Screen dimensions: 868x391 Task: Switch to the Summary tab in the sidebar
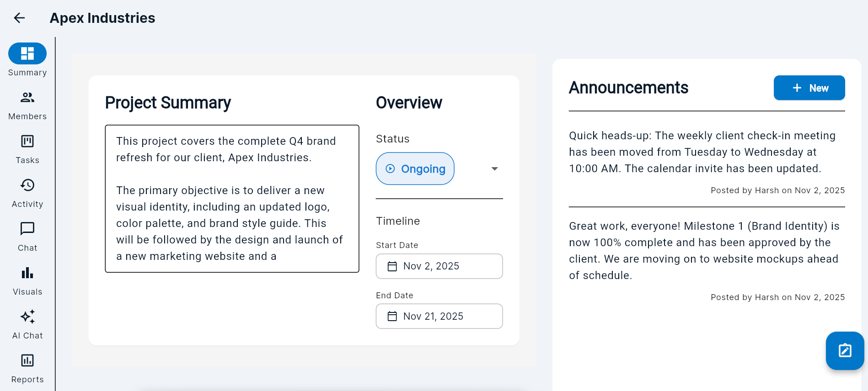pos(27,53)
